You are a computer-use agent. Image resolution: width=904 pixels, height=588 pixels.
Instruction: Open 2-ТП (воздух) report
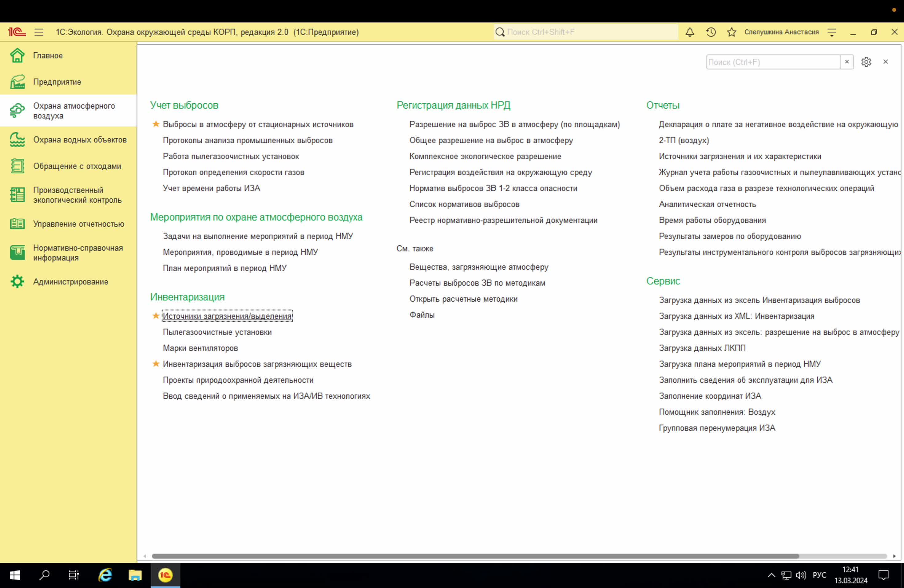[x=684, y=140]
